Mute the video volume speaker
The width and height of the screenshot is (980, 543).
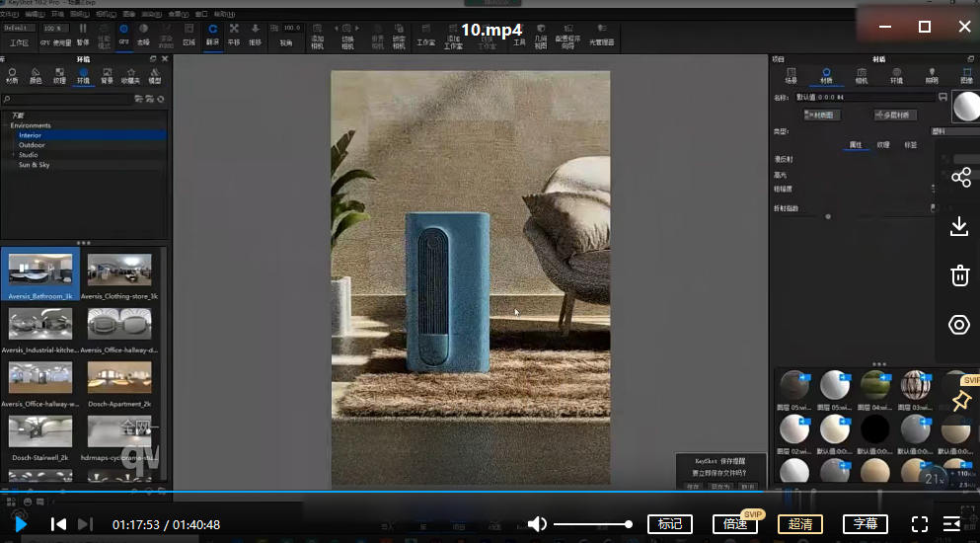pyautogui.click(x=537, y=524)
